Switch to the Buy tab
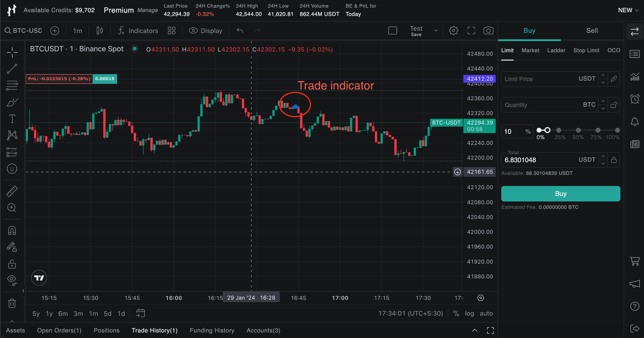Image resolution: width=644 pixels, height=338 pixels. coord(529,30)
